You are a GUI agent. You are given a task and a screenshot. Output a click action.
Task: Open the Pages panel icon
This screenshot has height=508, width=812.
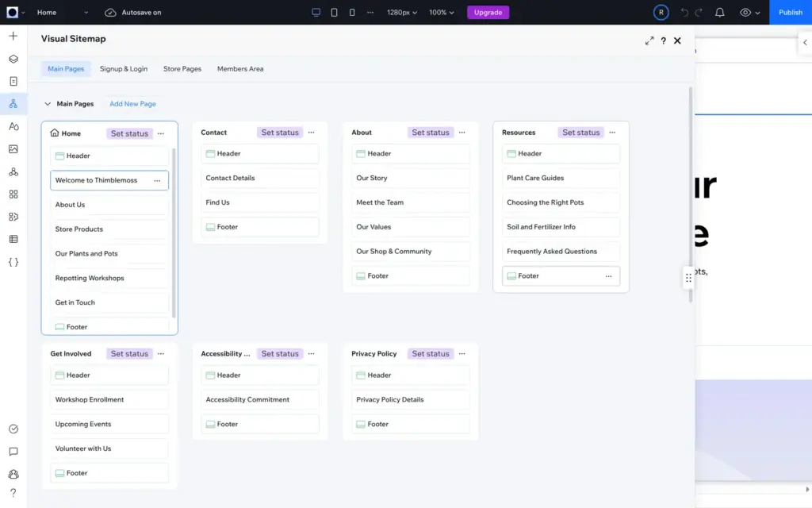point(13,82)
